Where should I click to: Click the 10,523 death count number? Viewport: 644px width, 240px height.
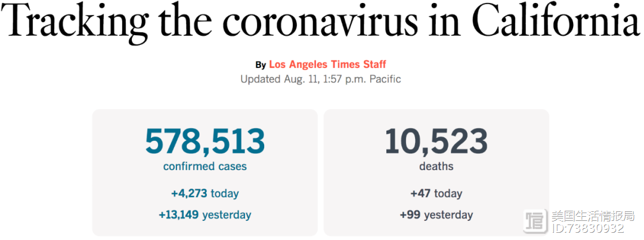tap(436, 142)
